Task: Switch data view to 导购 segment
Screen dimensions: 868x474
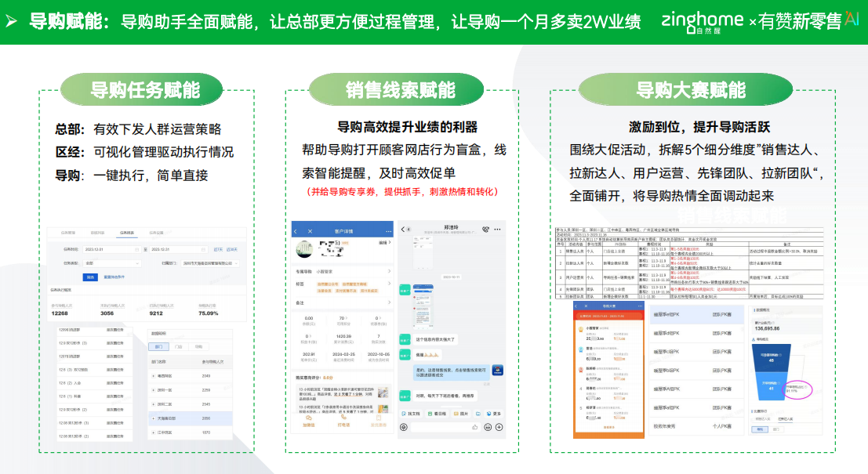Action: click(x=198, y=346)
